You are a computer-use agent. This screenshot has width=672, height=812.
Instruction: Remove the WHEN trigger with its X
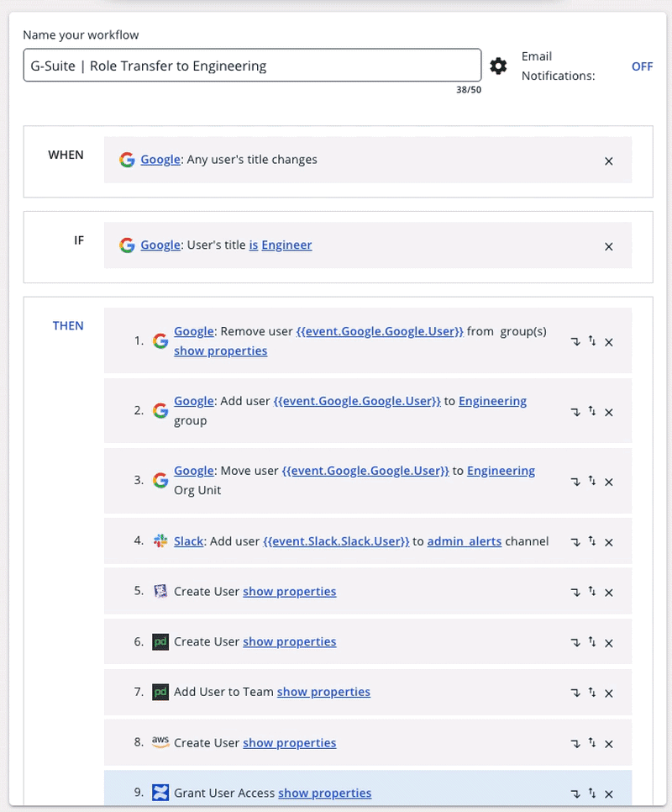point(609,161)
